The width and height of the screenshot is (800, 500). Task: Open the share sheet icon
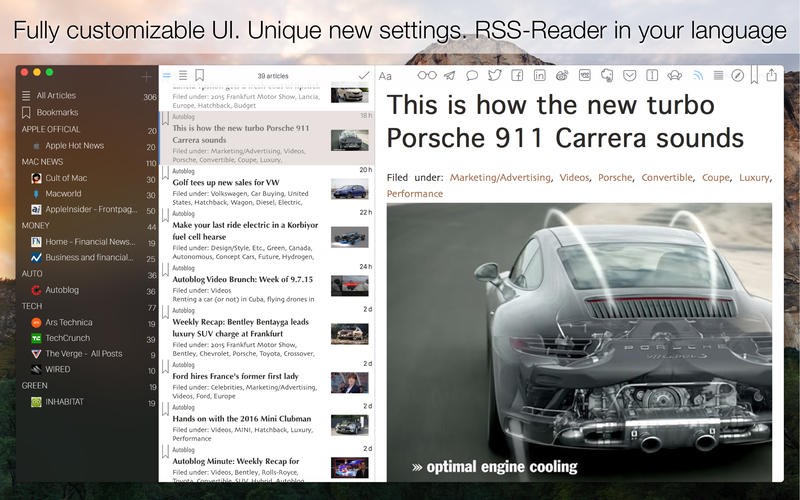coord(771,75)
